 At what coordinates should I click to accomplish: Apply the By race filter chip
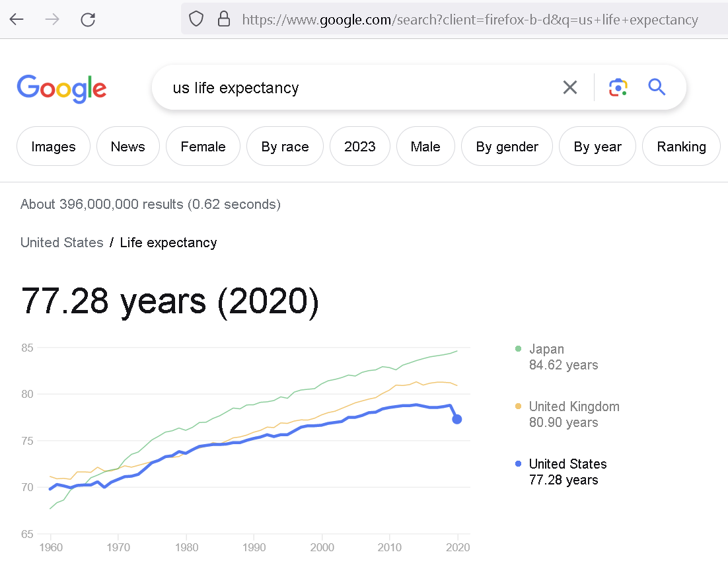tap(285, 146)
